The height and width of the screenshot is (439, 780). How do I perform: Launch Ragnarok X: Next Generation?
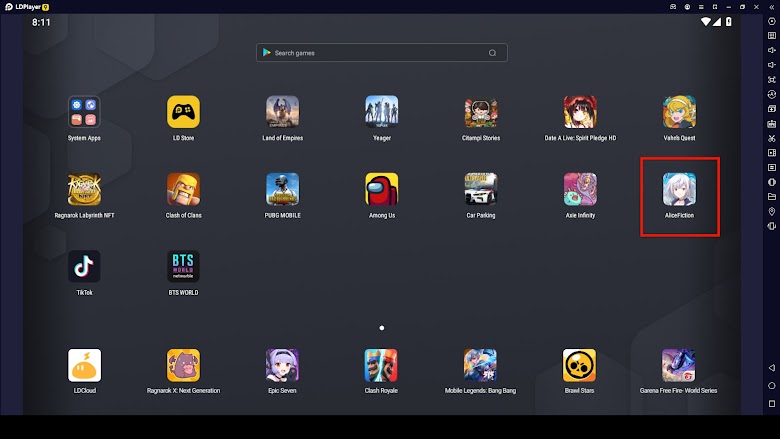(184, 365)
